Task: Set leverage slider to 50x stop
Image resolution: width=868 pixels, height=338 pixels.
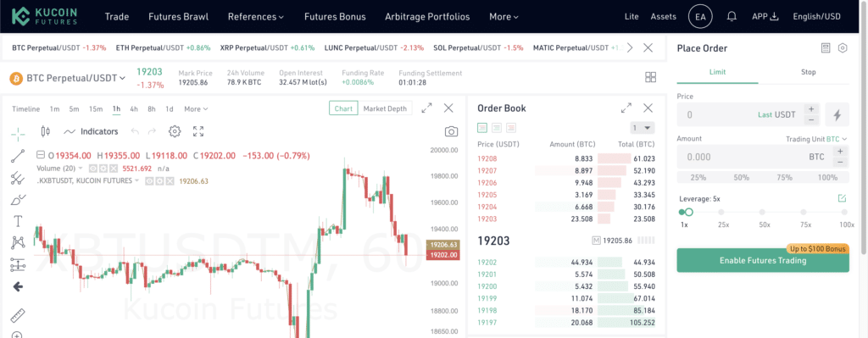Action: (x=762, y=212)
